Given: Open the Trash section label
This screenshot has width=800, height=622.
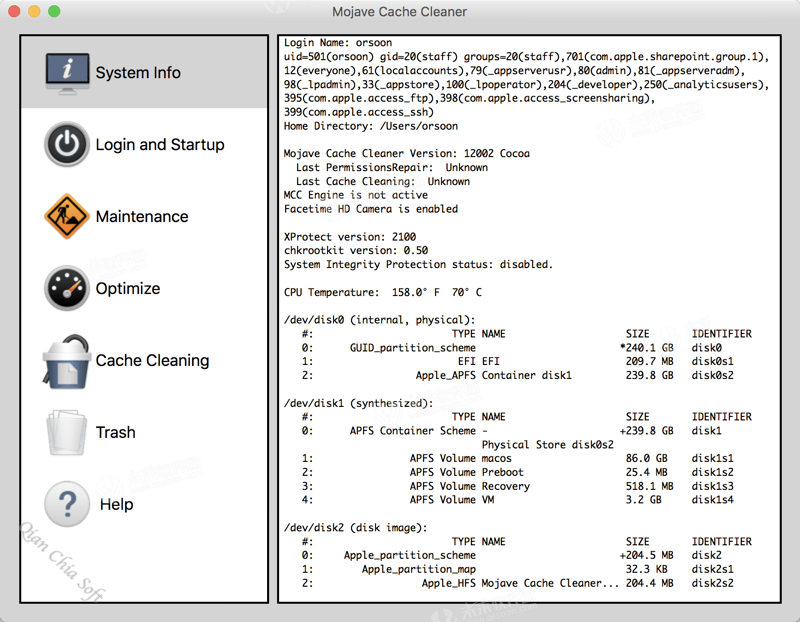Looking at the screenshot, I should (x=116, y=433).
